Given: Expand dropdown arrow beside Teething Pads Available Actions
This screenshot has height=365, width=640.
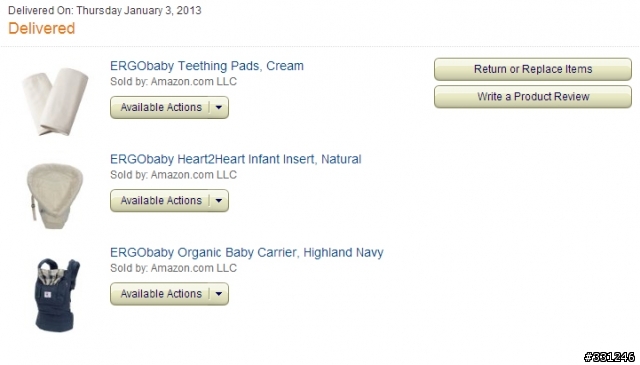Looking at the screenshot, I should point(219,107).
